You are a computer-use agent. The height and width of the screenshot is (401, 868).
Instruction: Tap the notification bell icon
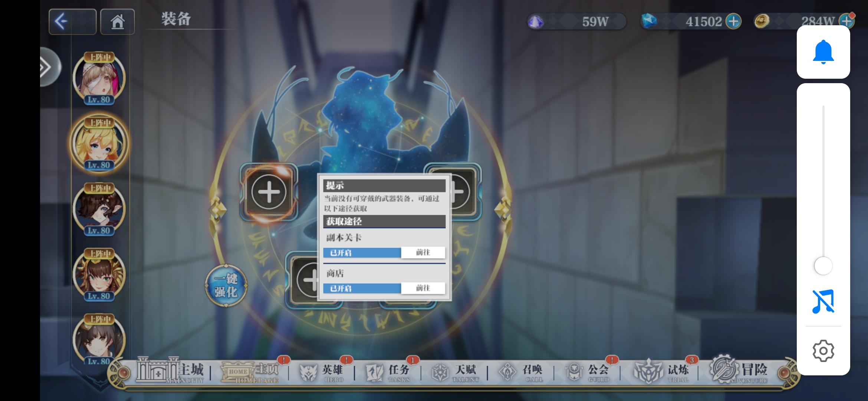point(823,52)
